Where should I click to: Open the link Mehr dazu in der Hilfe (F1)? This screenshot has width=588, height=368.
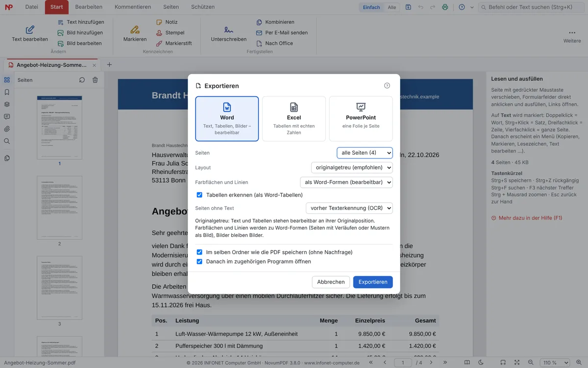(x=527, y=218)
